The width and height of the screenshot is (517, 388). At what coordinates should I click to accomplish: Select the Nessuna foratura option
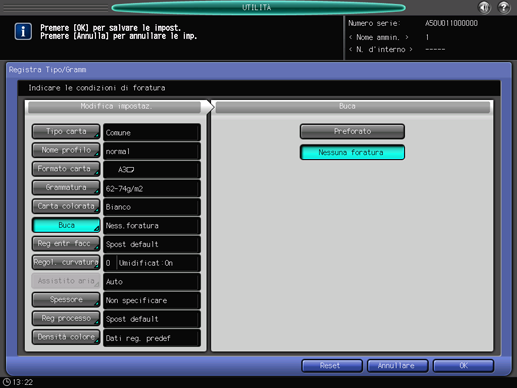pos(352,152)
